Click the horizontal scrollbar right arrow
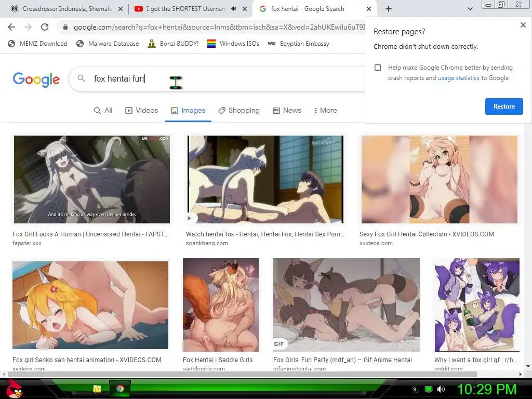The width and height of the screenshot is (532, 399). point(521,374)
